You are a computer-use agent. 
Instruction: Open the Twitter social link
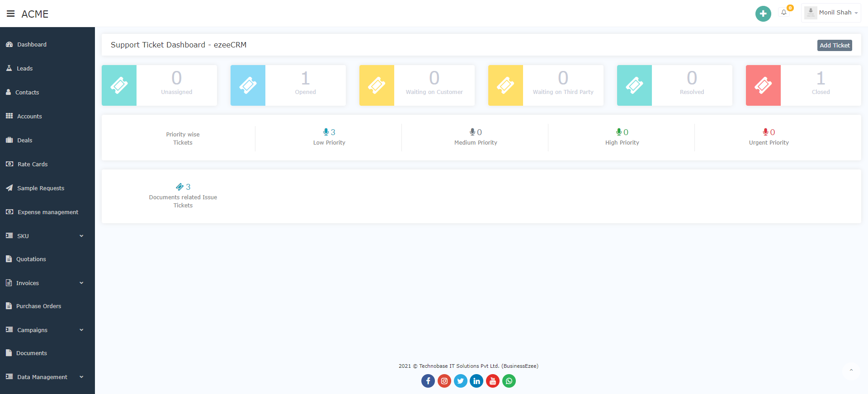point(460,381)
